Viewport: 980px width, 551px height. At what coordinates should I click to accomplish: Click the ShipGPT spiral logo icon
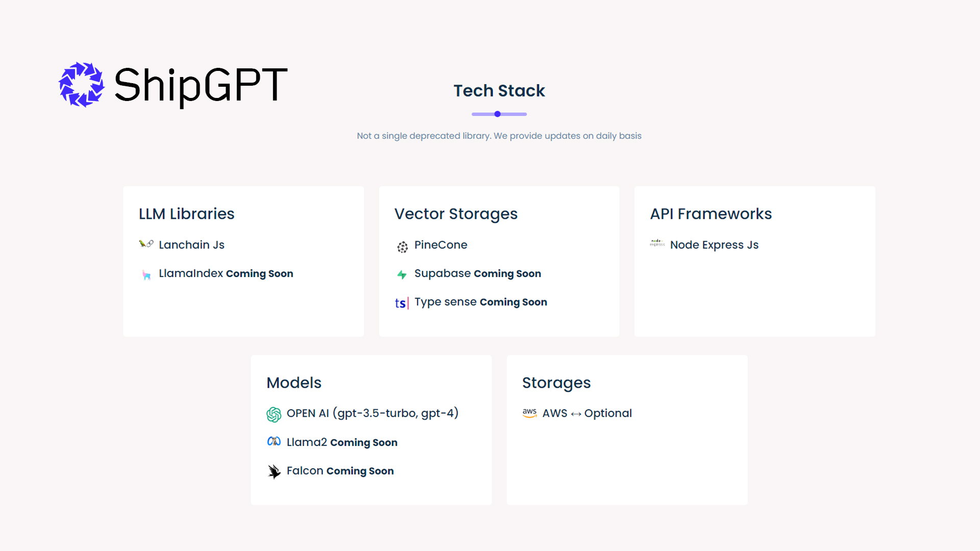82,85
